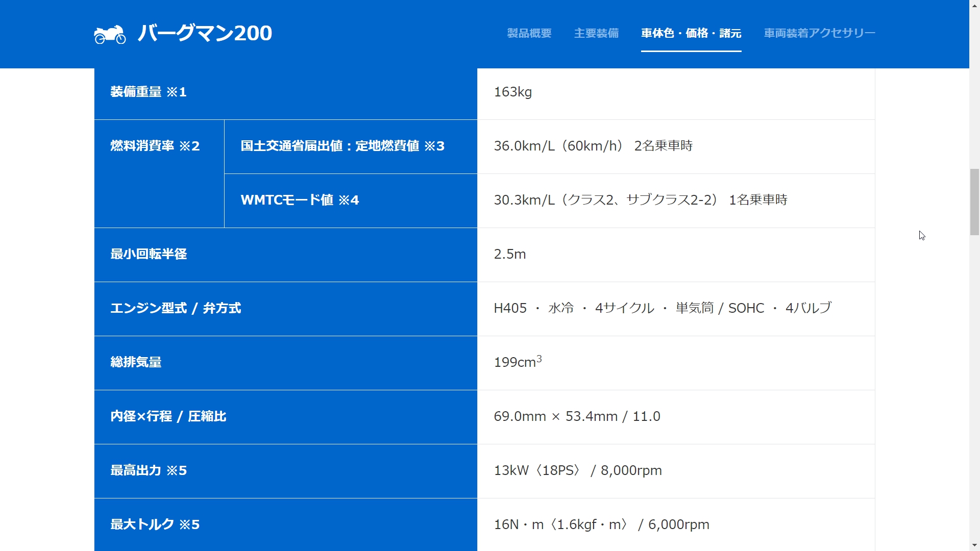Open the 製品概要 tab
Viewport: 980px width, 551px height.
(x=529, y=33)
